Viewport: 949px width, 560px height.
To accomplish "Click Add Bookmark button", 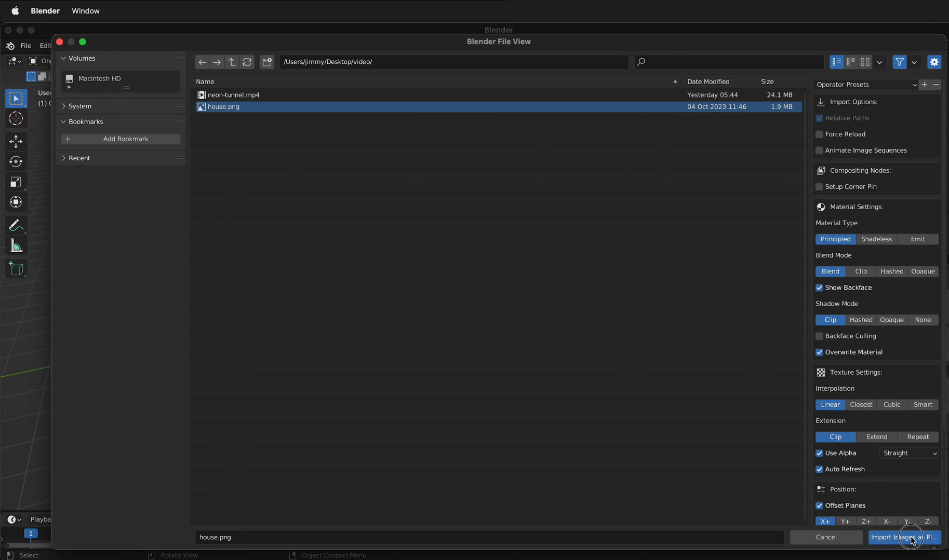I will coord(121,139).
